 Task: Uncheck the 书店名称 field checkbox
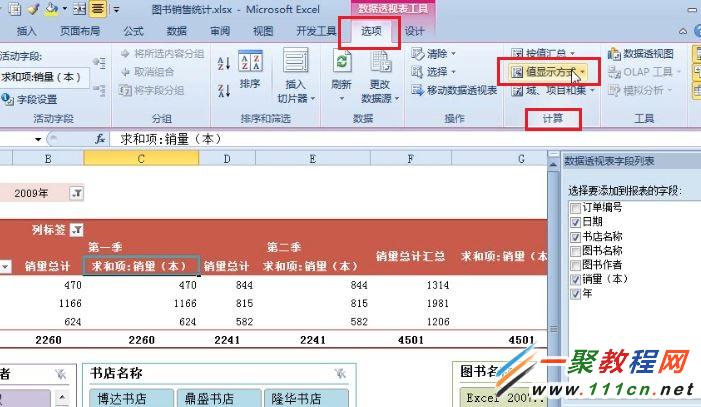pos(575,237)
